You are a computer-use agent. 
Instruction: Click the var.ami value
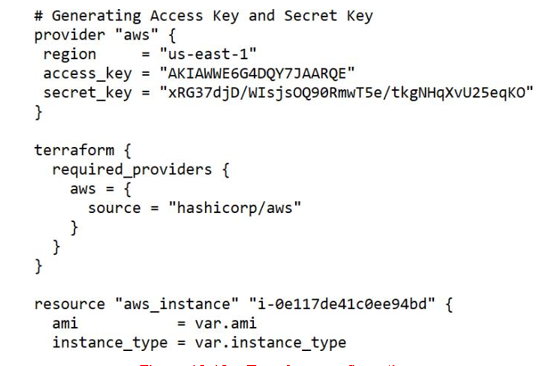coord(226,323)
